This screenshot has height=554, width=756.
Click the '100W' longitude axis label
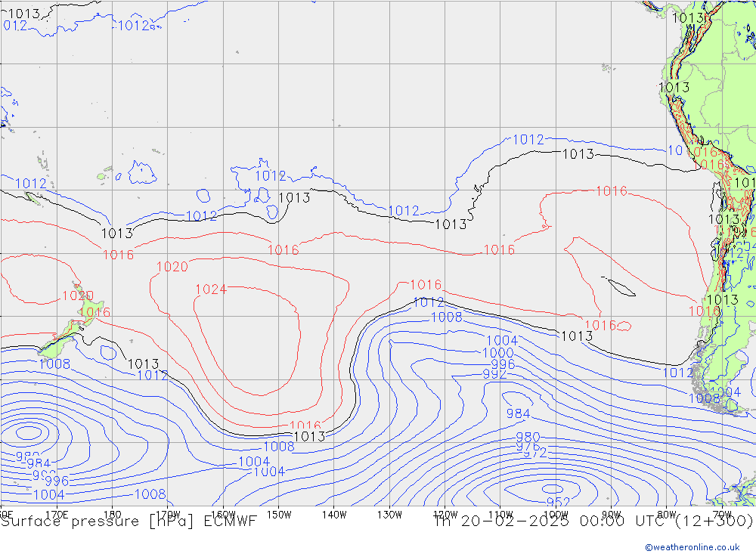pyautogui.click(x=556, y=515)
